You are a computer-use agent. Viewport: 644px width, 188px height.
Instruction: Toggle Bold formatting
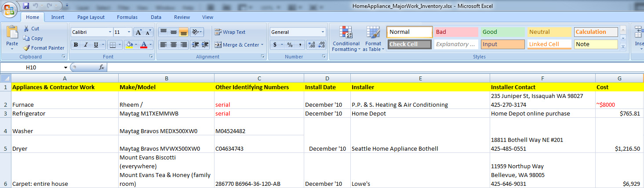(76, 45)
